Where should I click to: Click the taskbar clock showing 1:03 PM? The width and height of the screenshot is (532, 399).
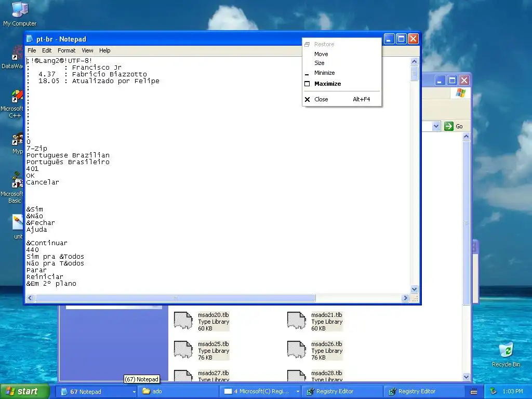[x=513, y=391]
